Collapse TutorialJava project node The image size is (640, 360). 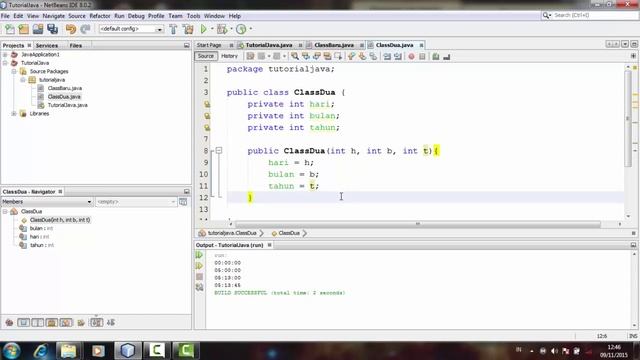click(x=5, y=63)
